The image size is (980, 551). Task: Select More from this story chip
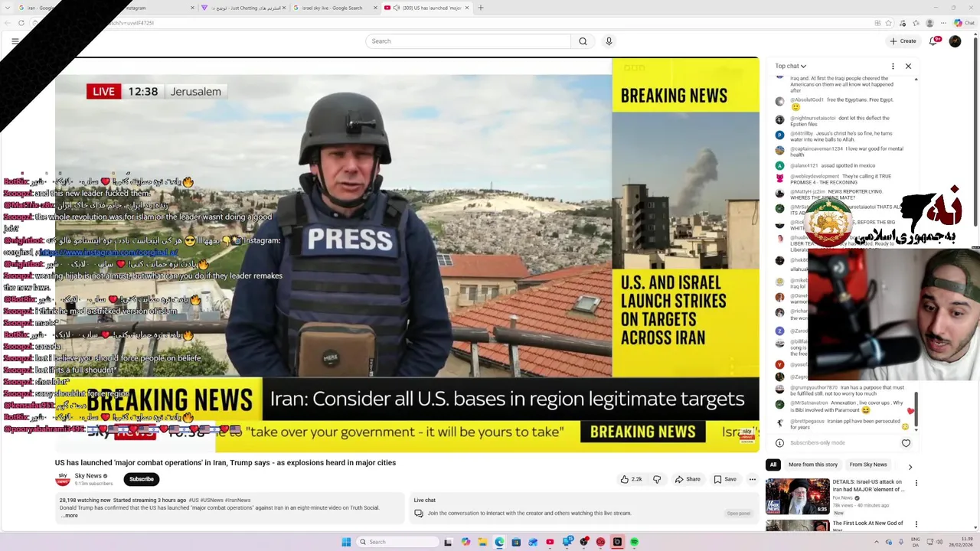click(813, 465)
